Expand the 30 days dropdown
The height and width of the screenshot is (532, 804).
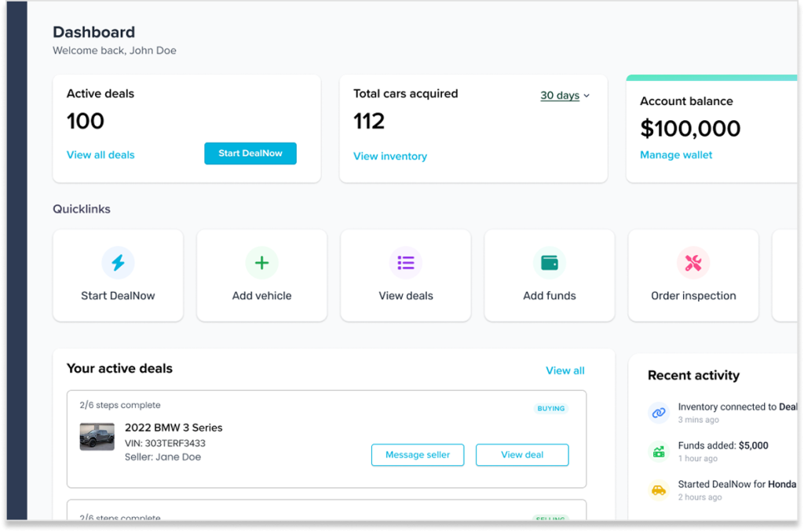(565, 95)
